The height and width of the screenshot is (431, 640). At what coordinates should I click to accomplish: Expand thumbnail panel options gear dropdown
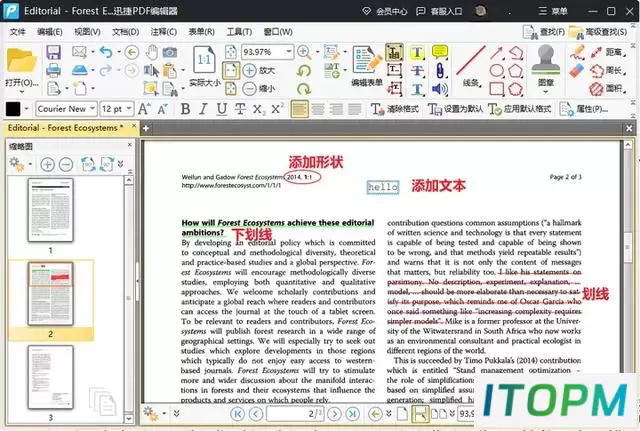(30, 164)
